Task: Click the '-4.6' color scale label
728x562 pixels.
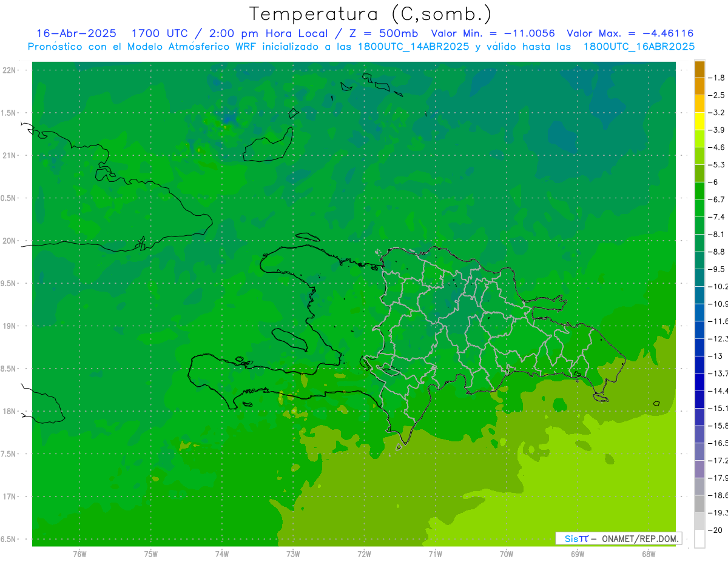Action: tap(716, 147)
